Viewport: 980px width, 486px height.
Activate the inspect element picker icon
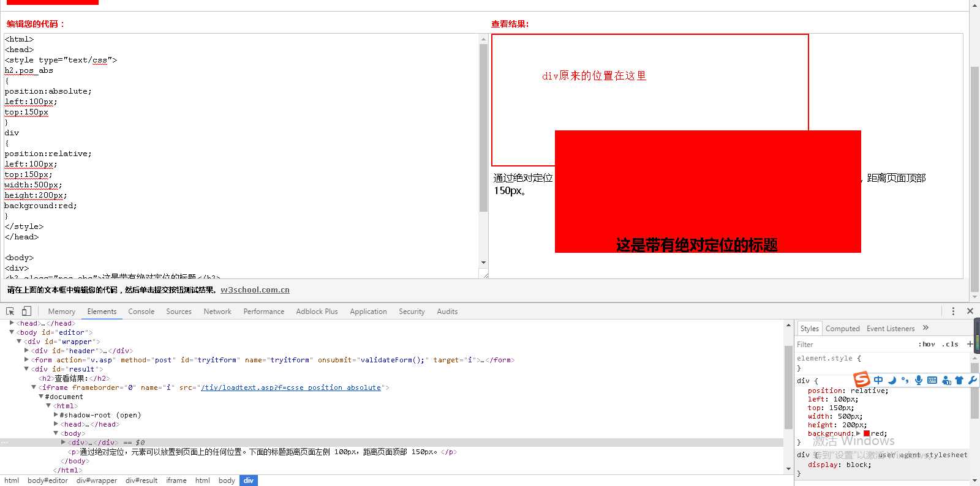pos(10,311)
